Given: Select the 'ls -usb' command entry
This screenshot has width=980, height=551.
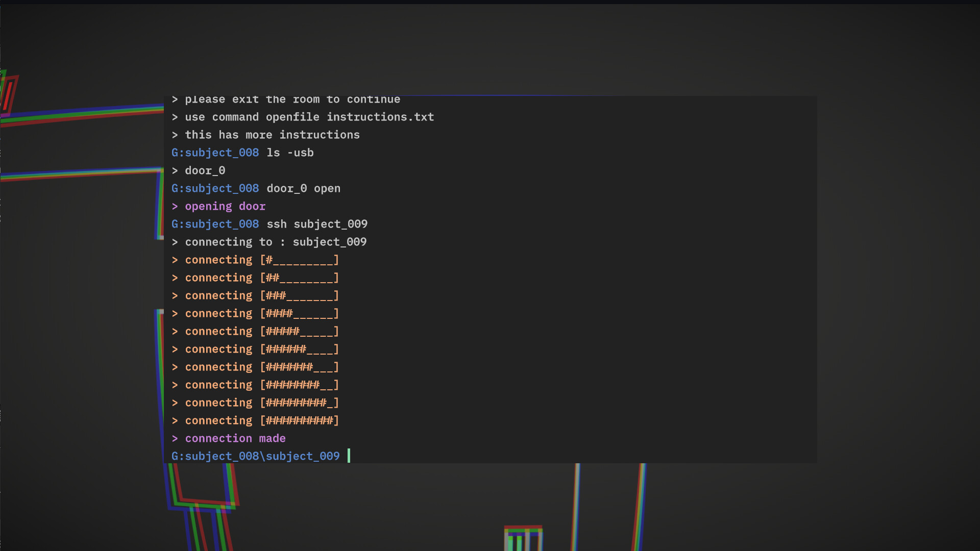Looking at the screenshot, I should point(290,153).
